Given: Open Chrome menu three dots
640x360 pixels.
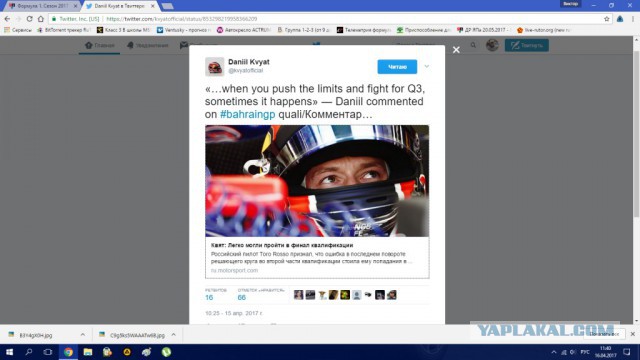Looking at the screenshot, I should 633,19.
